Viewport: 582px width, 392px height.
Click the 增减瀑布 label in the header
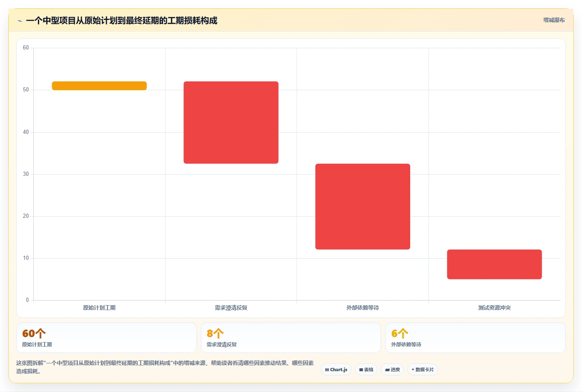click(554, 20)
